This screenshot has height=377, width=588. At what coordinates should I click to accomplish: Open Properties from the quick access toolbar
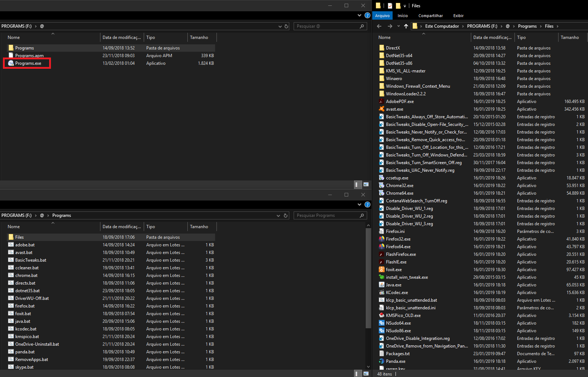click(390, 6)
